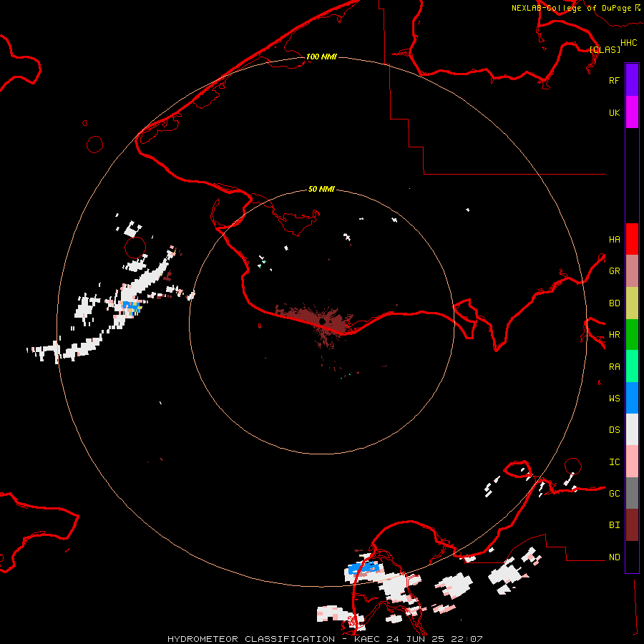Viewport: 644px width, 644px height.
Task: Click the ND legend label
Action: pos(614,557)
